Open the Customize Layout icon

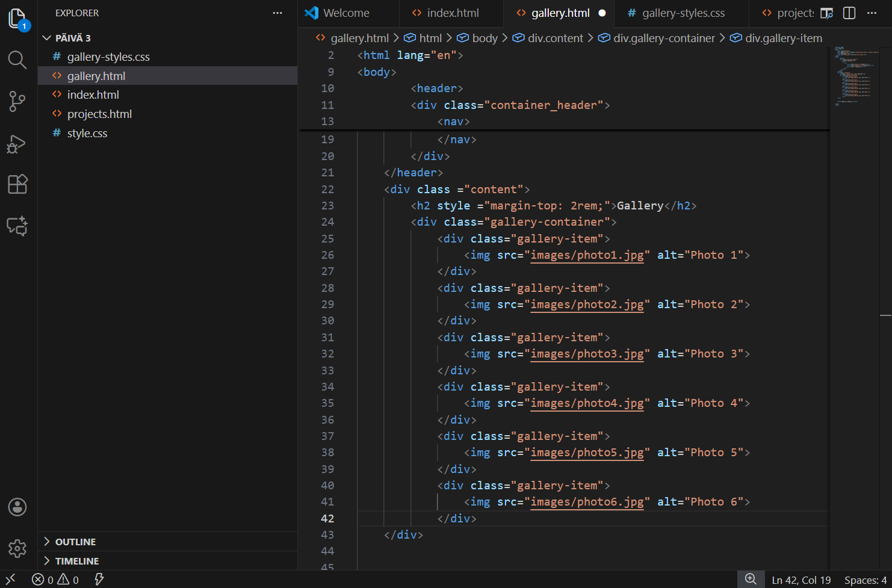point(826,13)
